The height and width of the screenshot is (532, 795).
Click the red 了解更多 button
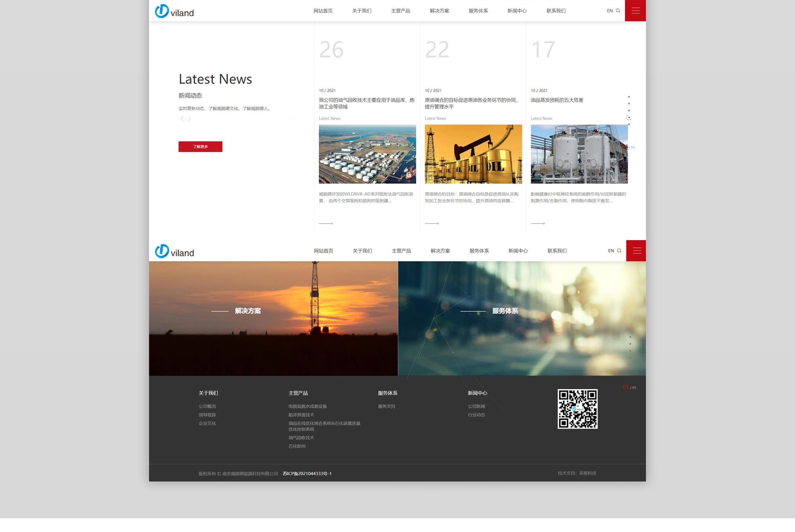pos(200,147)
